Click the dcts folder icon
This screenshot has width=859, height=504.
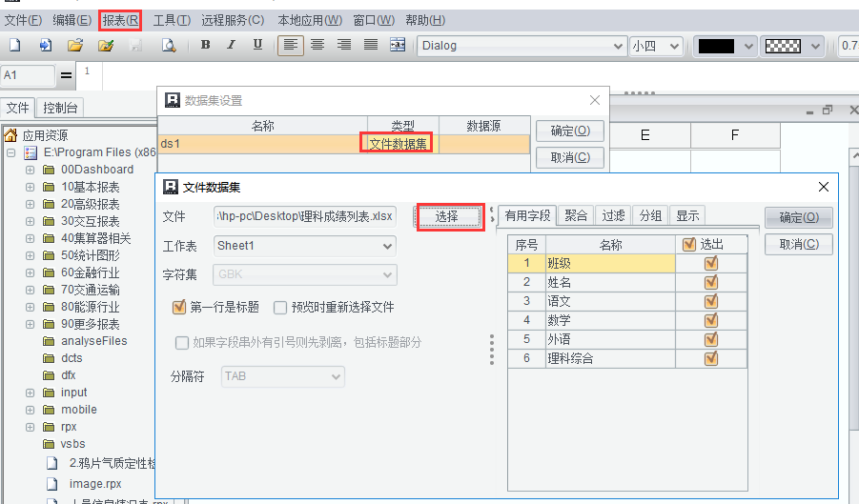[49, 358]
